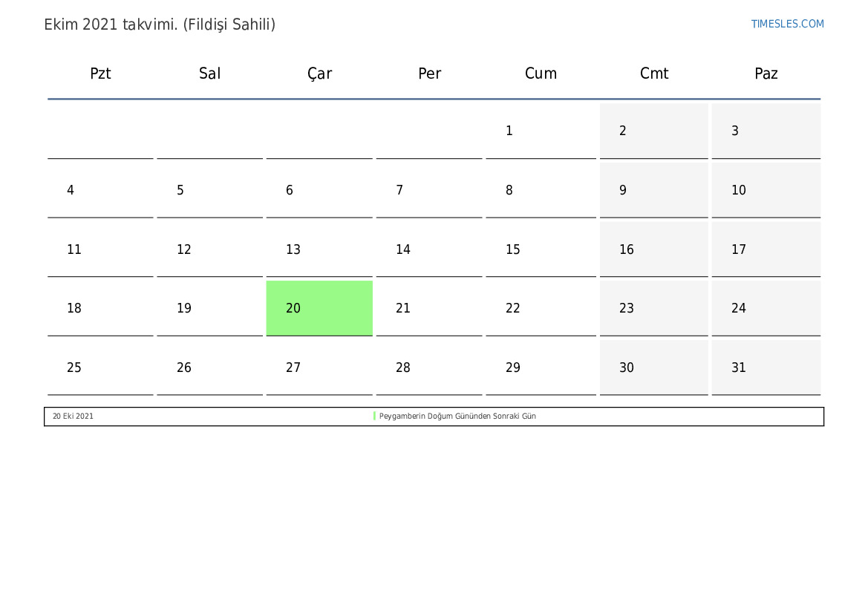Select day 19 in Sal column

210,308
